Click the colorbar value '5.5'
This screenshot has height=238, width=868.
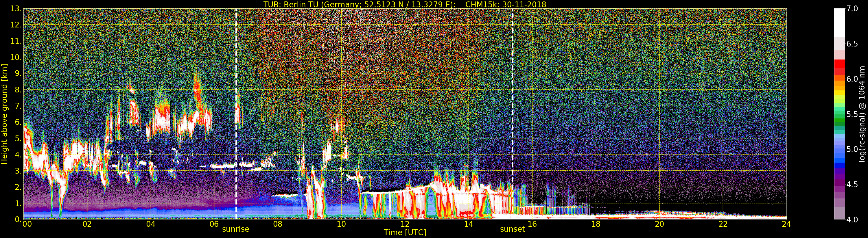tap(852, 114)
